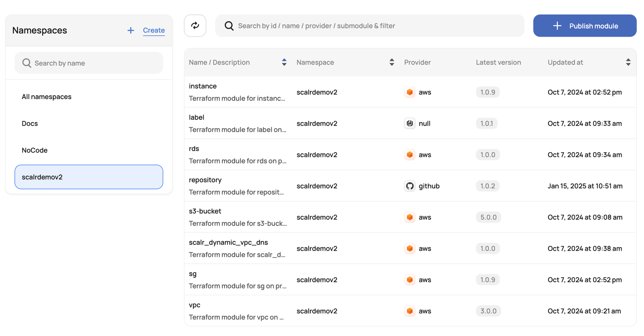Viewport: 644px width, 336px height.
Task: Click the refresh modules icon button
Action: click(195, 25)
